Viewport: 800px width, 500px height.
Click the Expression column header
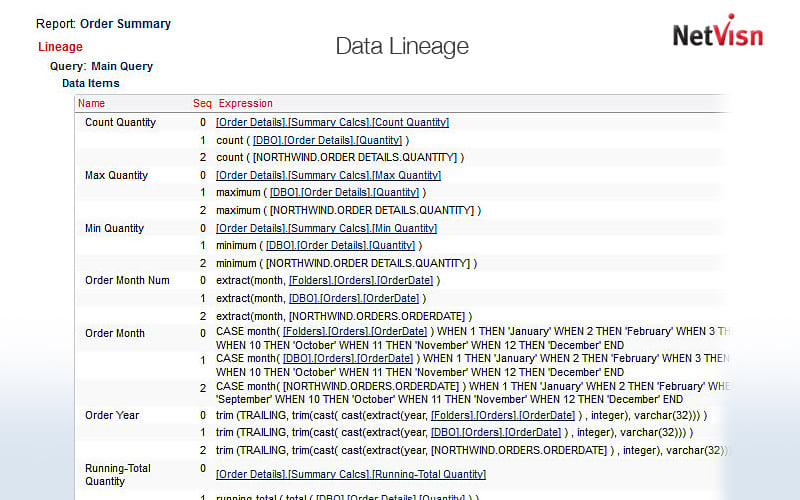245,103
